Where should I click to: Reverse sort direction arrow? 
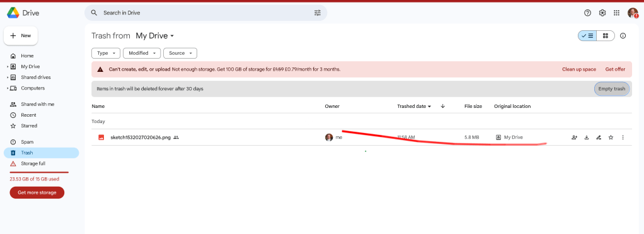[443, 106]
